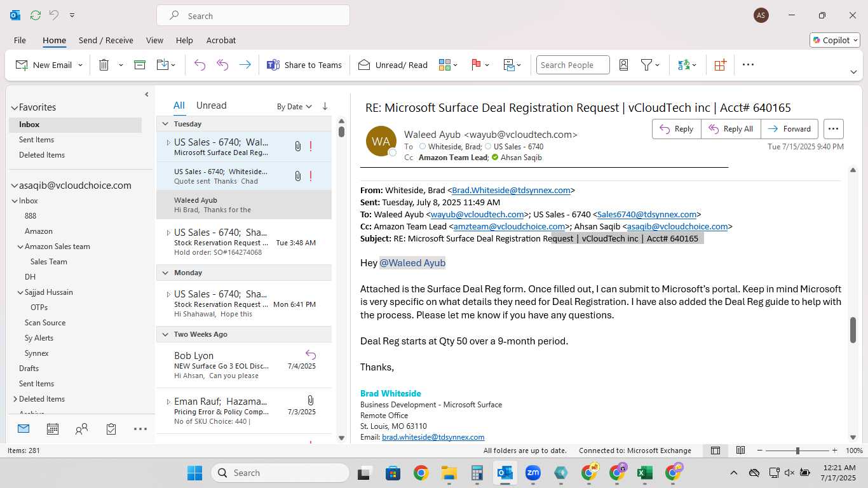The image size is (868, 488).
Task: Click Normal view icon in status bar
Action: tap(715, 451)
